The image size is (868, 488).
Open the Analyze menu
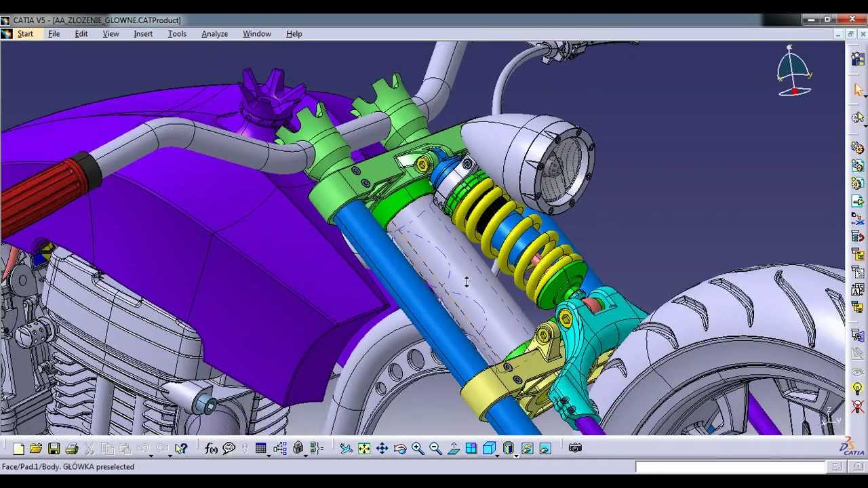(x=214, y=34)
